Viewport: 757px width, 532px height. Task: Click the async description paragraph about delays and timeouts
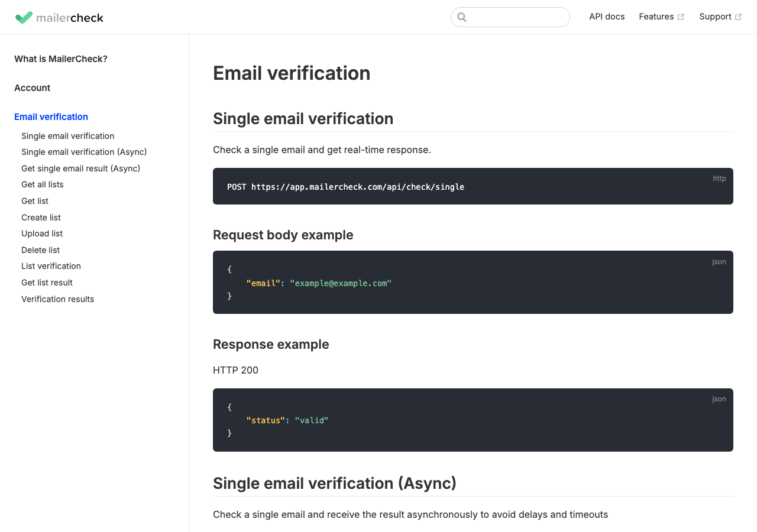pyautogui.click(x=410, y=515)
